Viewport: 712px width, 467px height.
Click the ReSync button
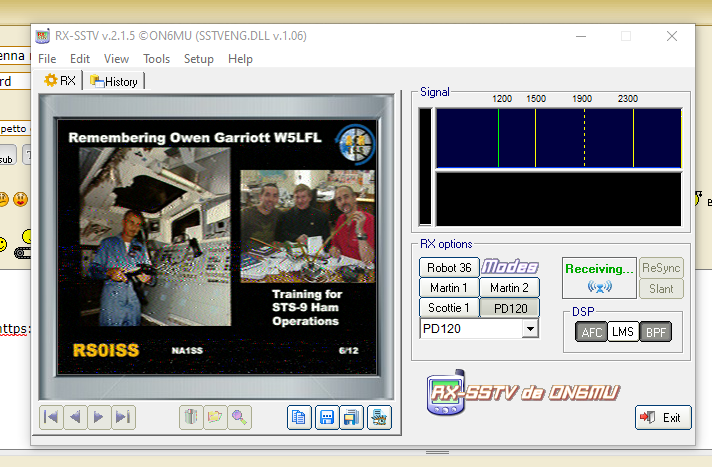661,268
